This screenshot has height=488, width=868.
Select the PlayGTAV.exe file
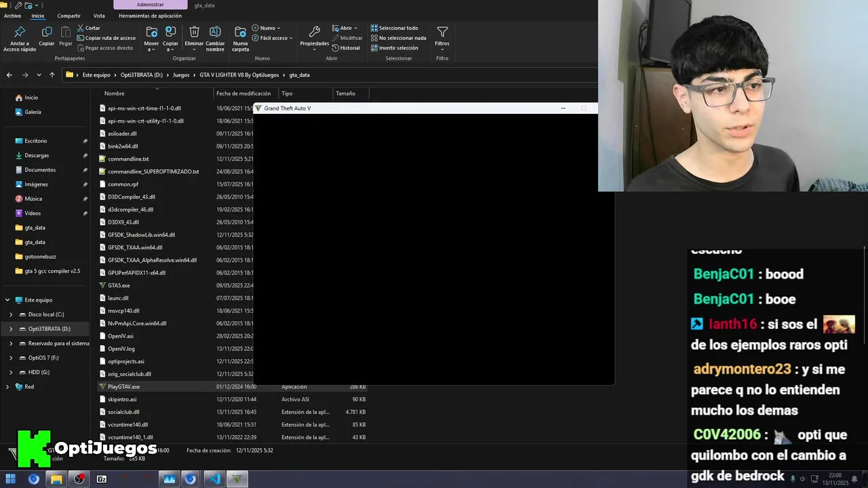pyautogui.click(x=123, y=386)
